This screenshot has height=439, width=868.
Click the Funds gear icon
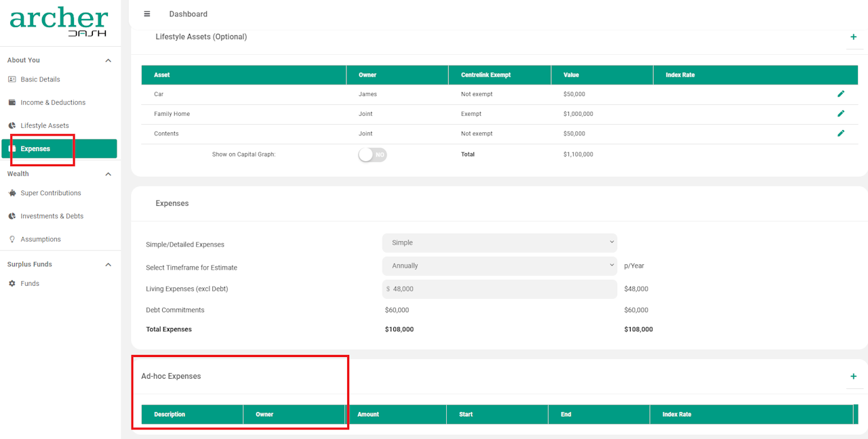pos(12,283)
